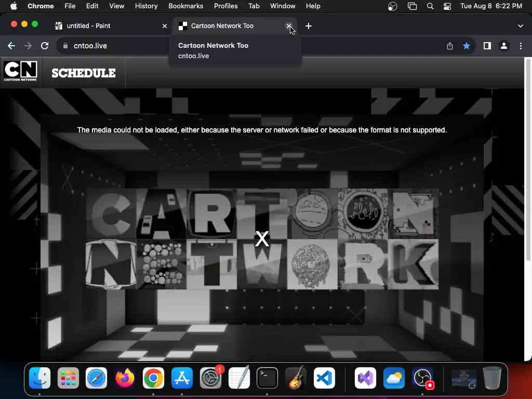
Task: Open the View menu
Action: (x=117, y=6)
